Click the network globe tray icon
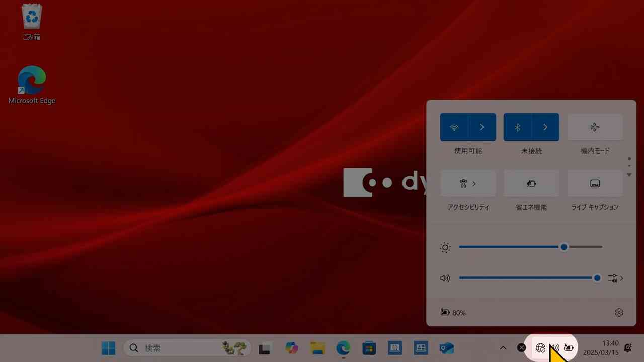Viewport: 644px width, 362px height. pyautogui.click(x=540, y=348)
